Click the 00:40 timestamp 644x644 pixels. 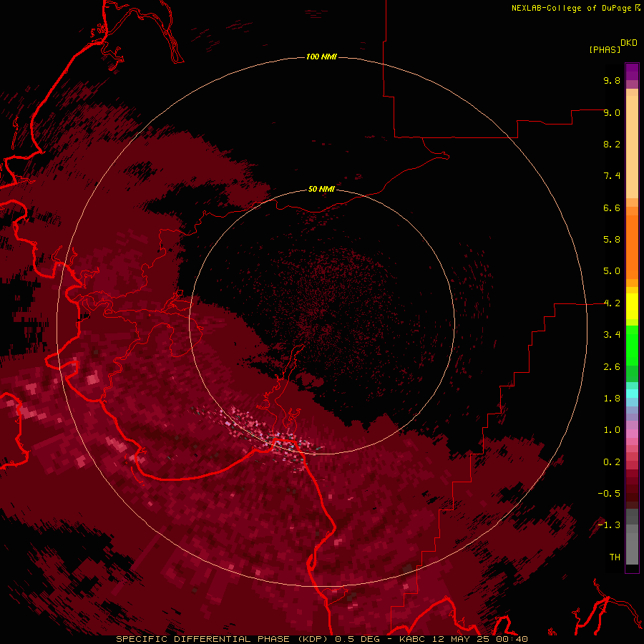[512, 639]
